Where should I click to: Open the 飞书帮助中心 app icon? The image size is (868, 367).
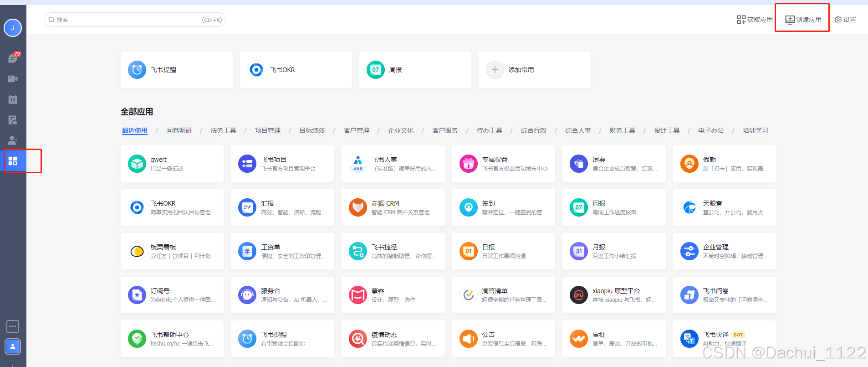137,339
